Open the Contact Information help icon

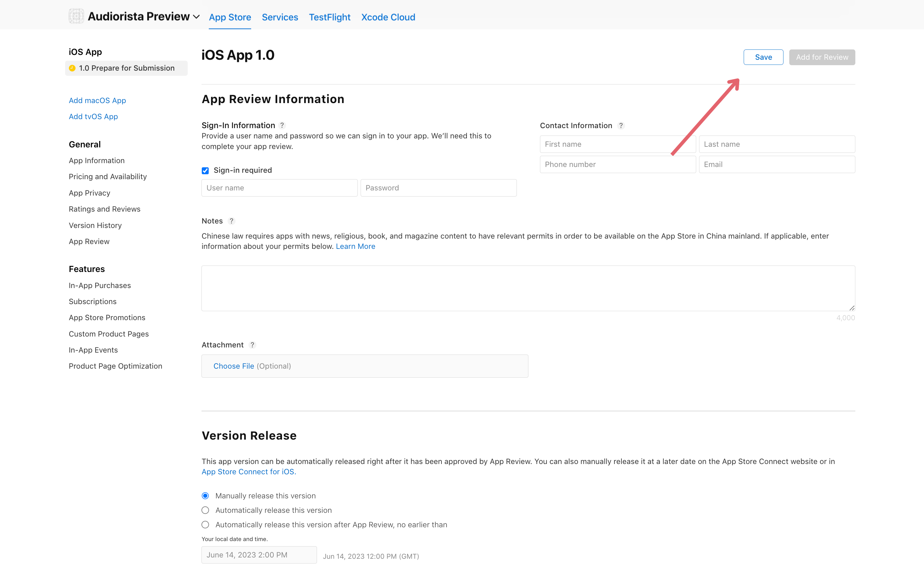click(621, 125)
